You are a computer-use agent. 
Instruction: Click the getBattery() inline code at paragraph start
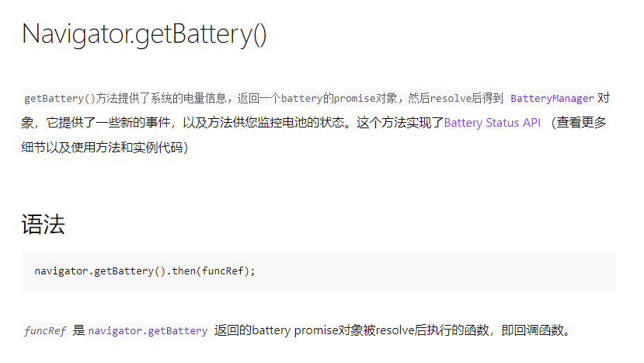[60, 99]
